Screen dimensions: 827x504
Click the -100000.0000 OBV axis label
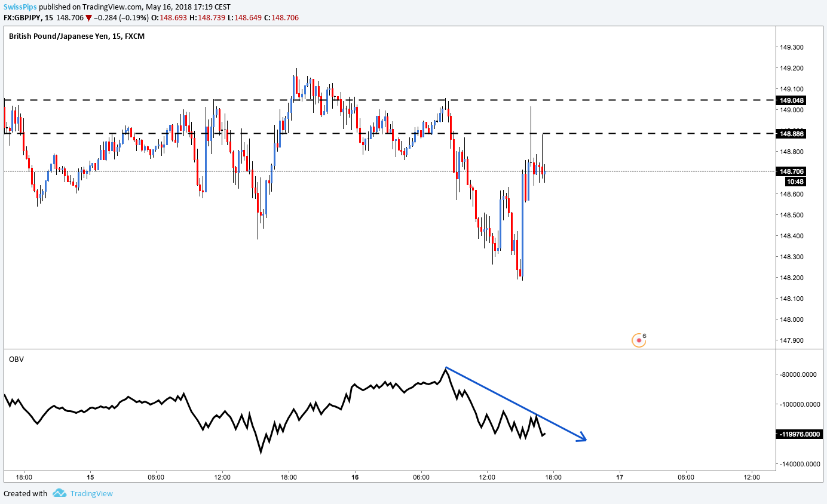pos(800,404)
